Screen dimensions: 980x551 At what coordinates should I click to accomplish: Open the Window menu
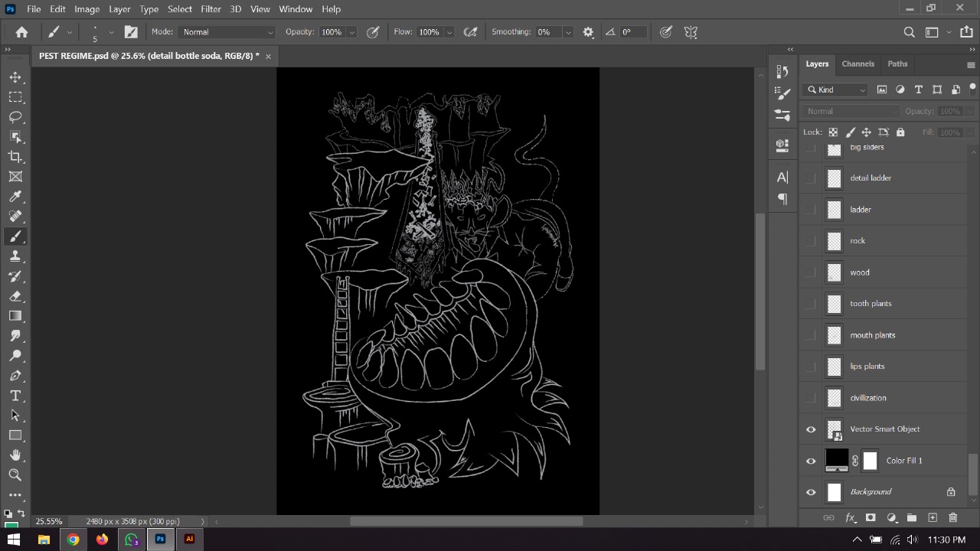296,9
